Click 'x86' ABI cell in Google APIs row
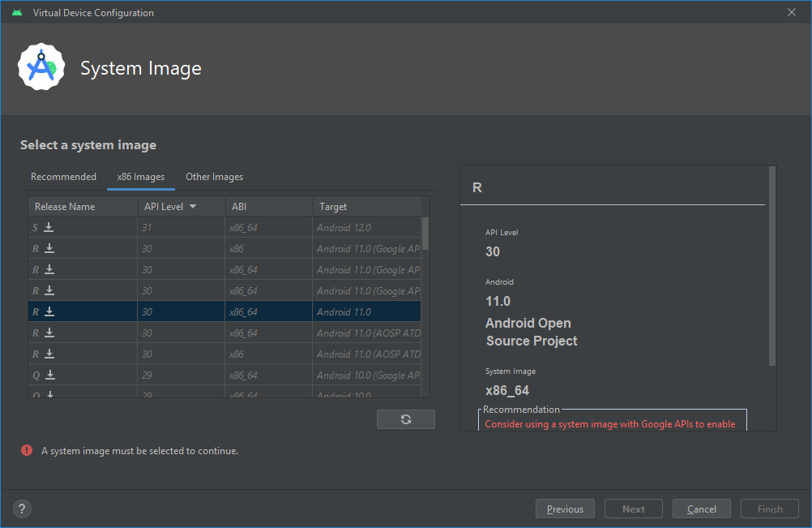 tap(269, 249)
